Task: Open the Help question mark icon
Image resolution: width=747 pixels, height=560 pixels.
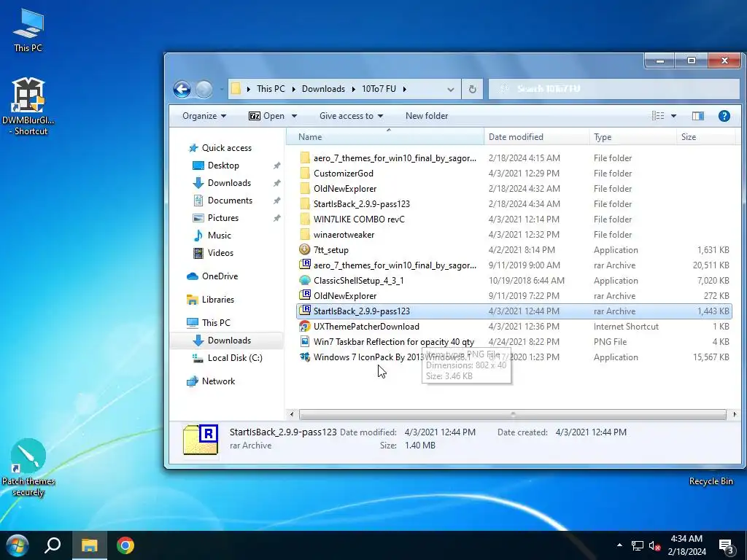Action: pos(724,116)
